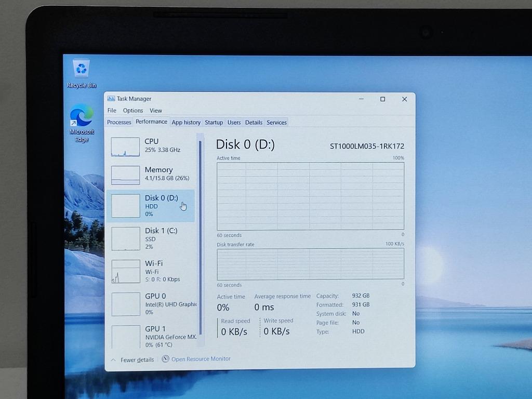Image resolution: width=532 pixels, height=399 pixels.
Task: Click the Task Manager title bar icon
Action: click(x=111, y=99)
